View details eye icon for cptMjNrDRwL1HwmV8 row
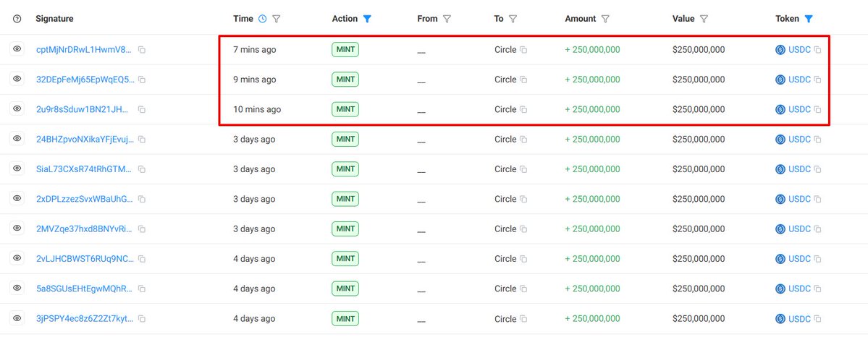Screen dimensions: 868x337 tap(17, 48)
